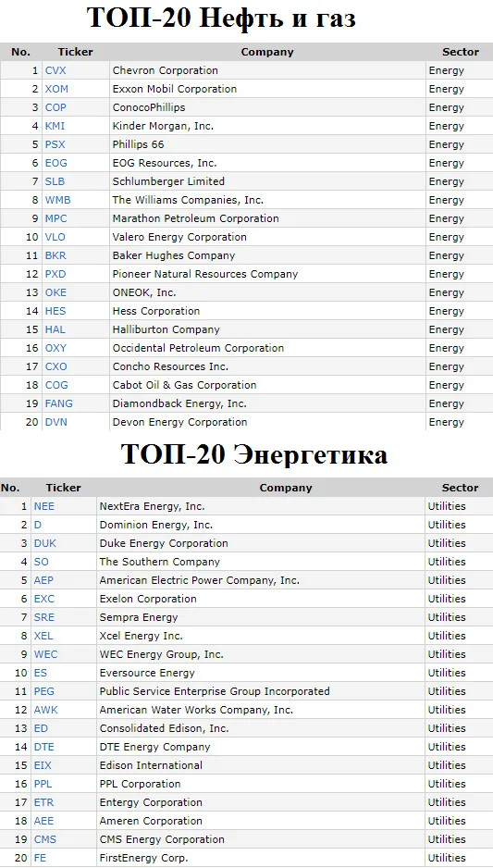
Task: Open the ES ticker link
Action: click(x=41, y=673)
